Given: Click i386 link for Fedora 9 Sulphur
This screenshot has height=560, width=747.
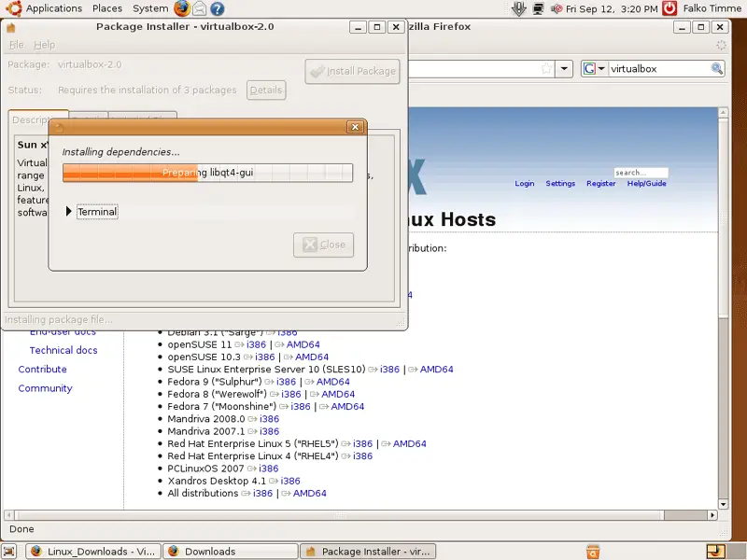Looking at the screenshot, I should (287, 382).
